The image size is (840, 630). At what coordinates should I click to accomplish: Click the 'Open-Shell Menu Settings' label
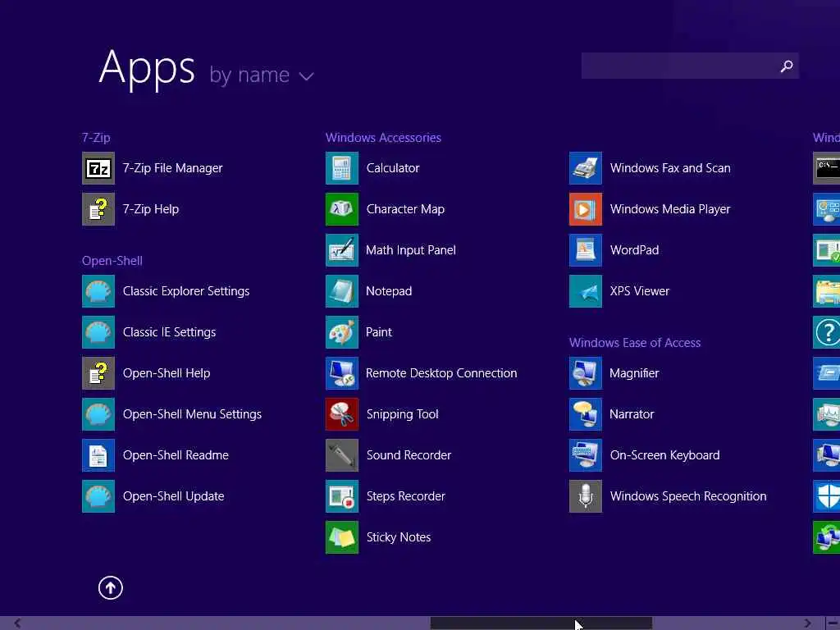pos(192,414)
